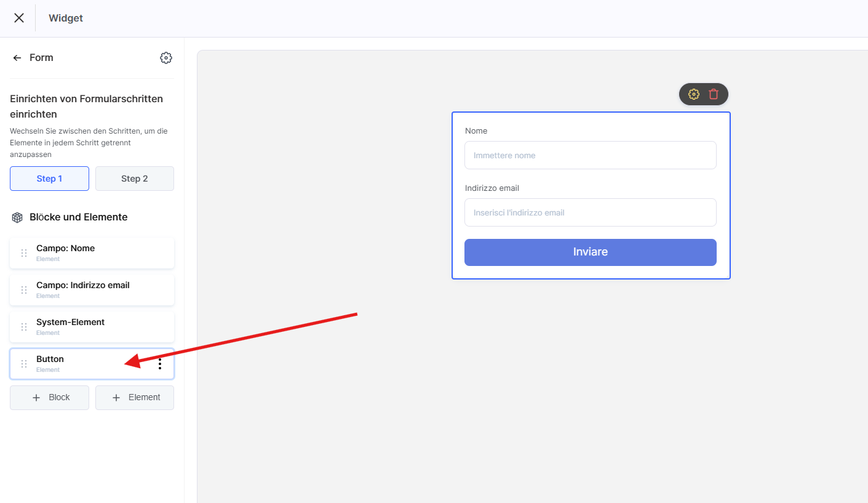Screen dimensions: 868x503
Task: Close the Widget editor with X icon
Action: 19,18
